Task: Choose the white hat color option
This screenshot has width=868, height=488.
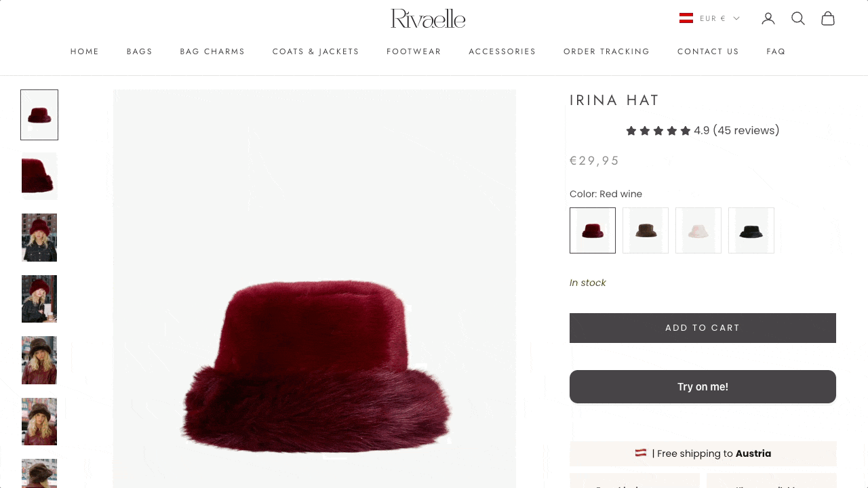Action: pos(698,230)
